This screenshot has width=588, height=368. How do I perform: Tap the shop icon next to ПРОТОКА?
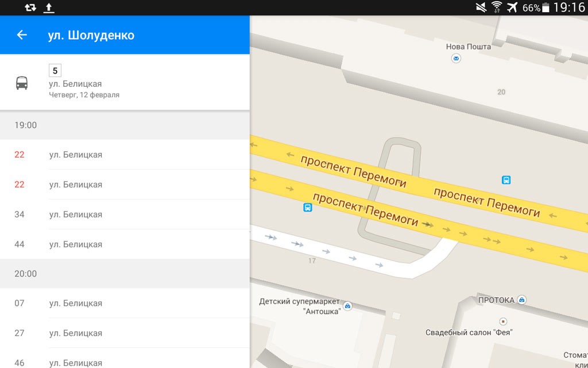click(521, 300)
